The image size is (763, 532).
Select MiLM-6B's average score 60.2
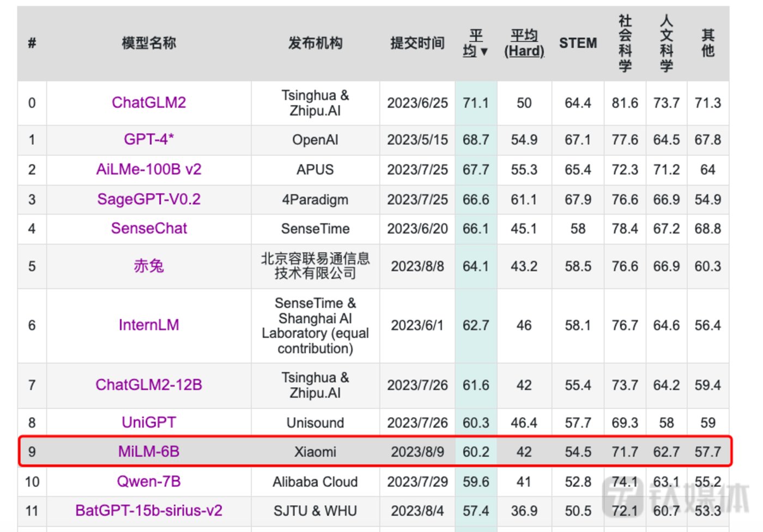(x=476, y=451)
